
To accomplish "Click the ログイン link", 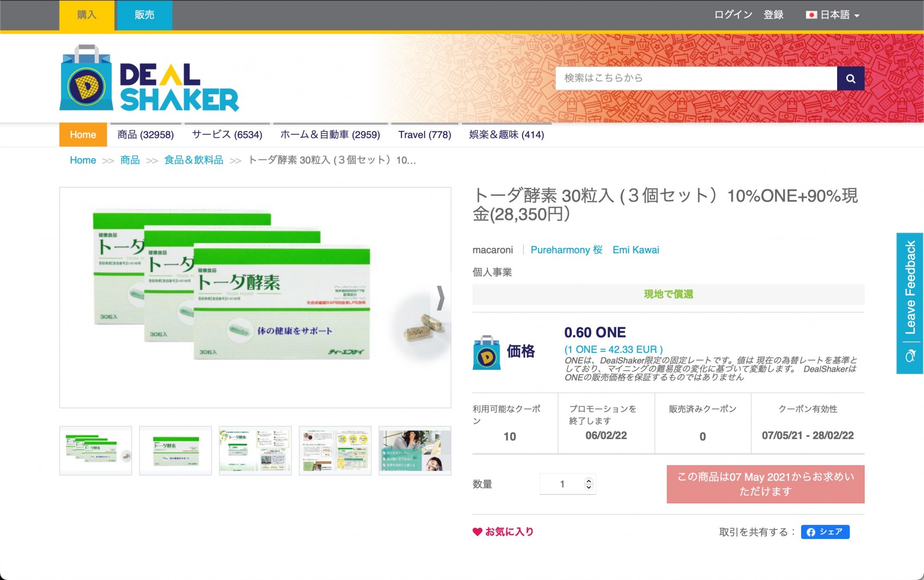I will pos(733,15).
